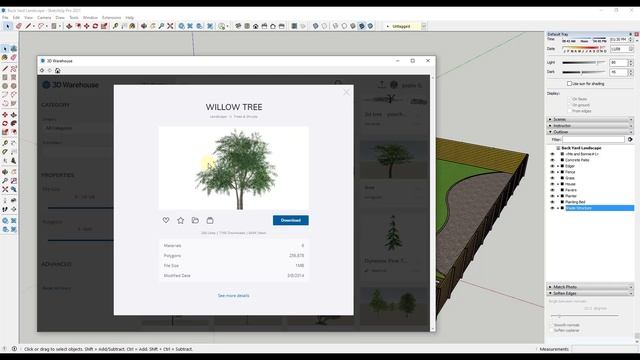
Task: Choose Move tool in left tool palette
Action: (4, 115)
